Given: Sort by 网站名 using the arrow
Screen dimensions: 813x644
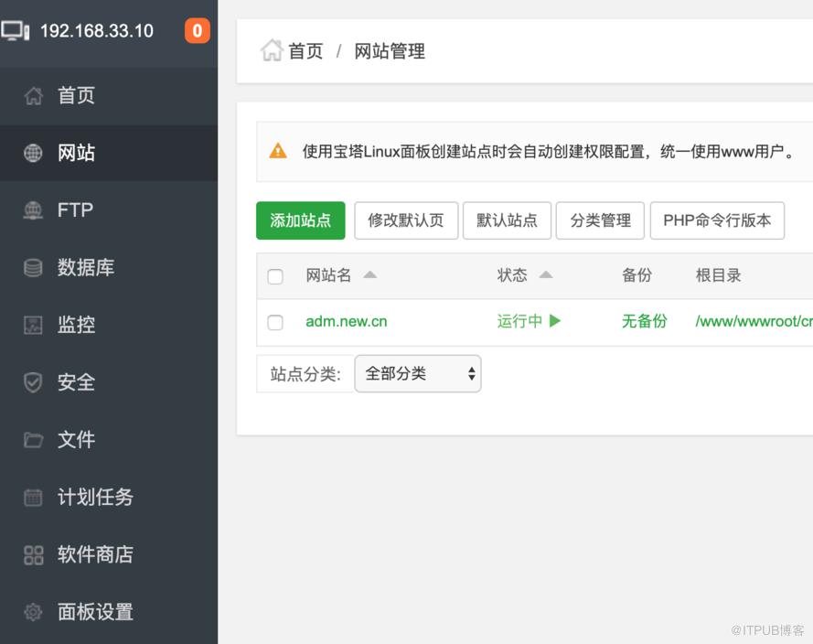Looking at the screenshot, I should point(369,274).
